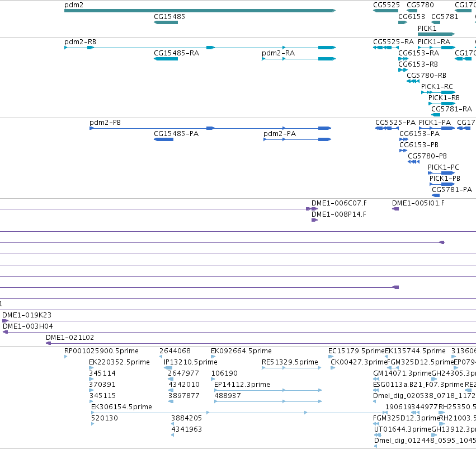Select the EST labeled 3884205

186,418
